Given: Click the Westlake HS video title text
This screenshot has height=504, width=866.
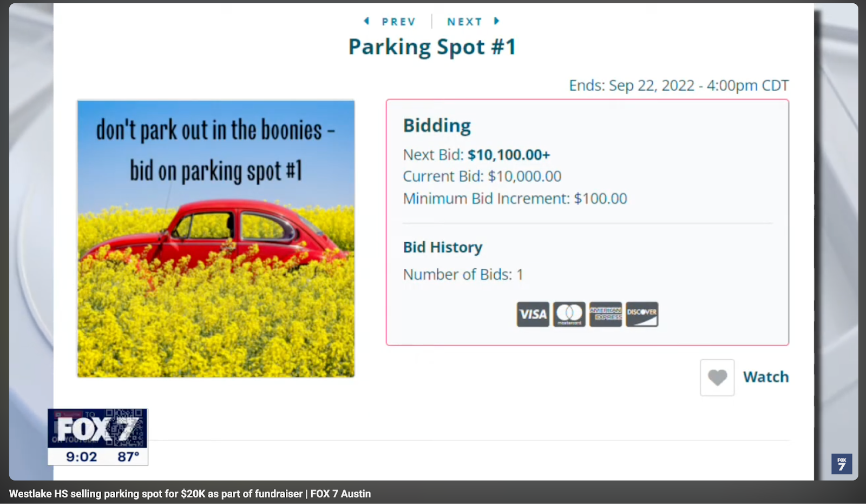Looking at the screenshot, I should click(x=190, y=494).
